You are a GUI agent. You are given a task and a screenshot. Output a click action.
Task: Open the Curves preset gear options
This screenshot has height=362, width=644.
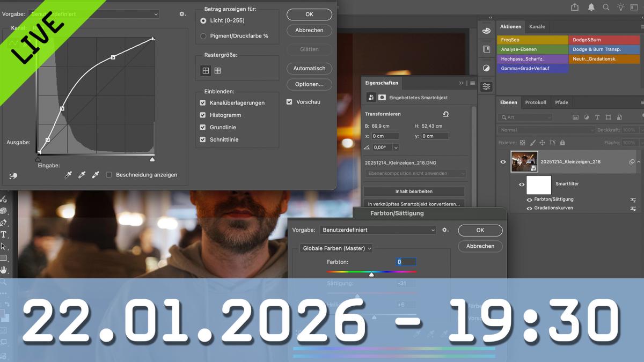pyautogui.click(x=182, y=14)
